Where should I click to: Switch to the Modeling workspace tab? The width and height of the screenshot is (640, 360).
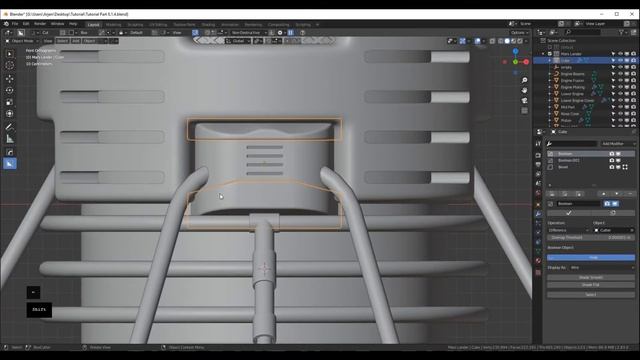113,24
